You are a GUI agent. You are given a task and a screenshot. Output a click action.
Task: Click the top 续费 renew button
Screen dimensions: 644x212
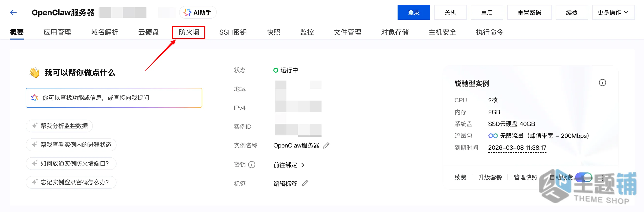[571, 12]
